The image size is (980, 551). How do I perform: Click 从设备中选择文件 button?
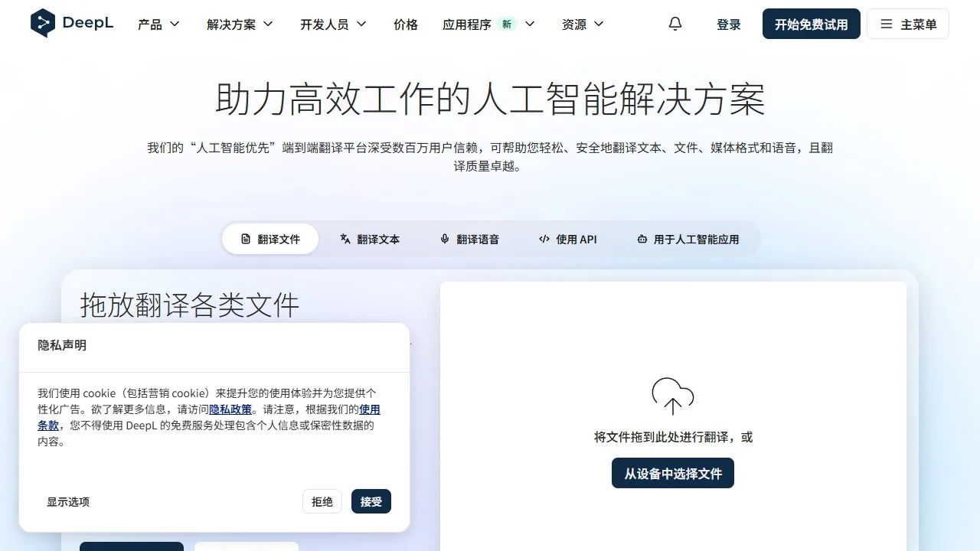[673, 473]
